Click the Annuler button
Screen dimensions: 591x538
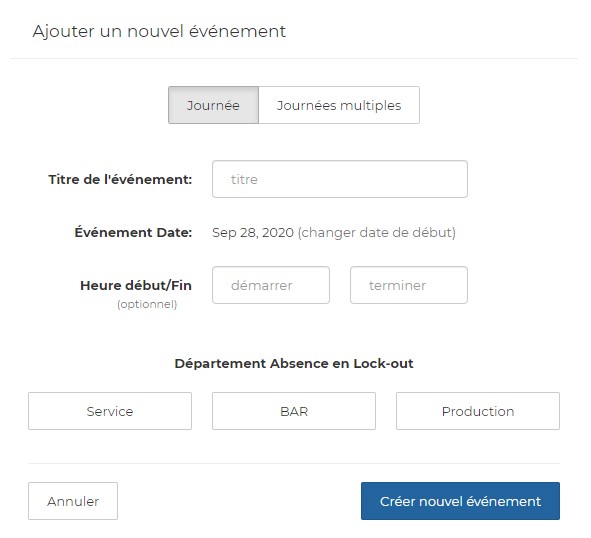click(73, 501)
